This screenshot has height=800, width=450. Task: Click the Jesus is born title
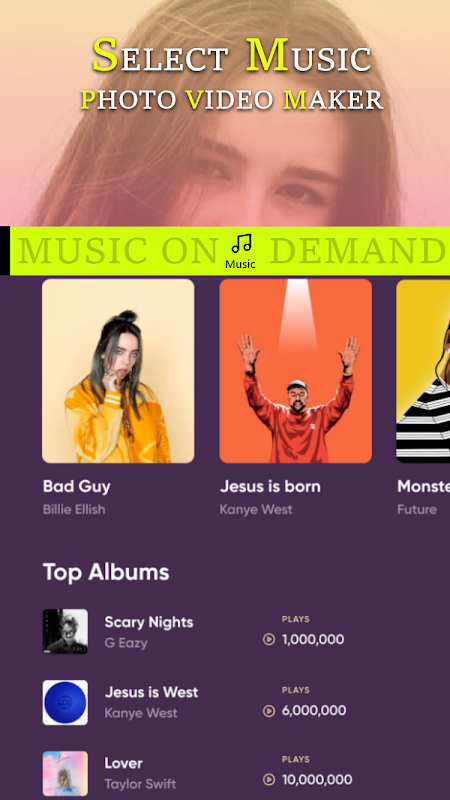click(270, 486)
